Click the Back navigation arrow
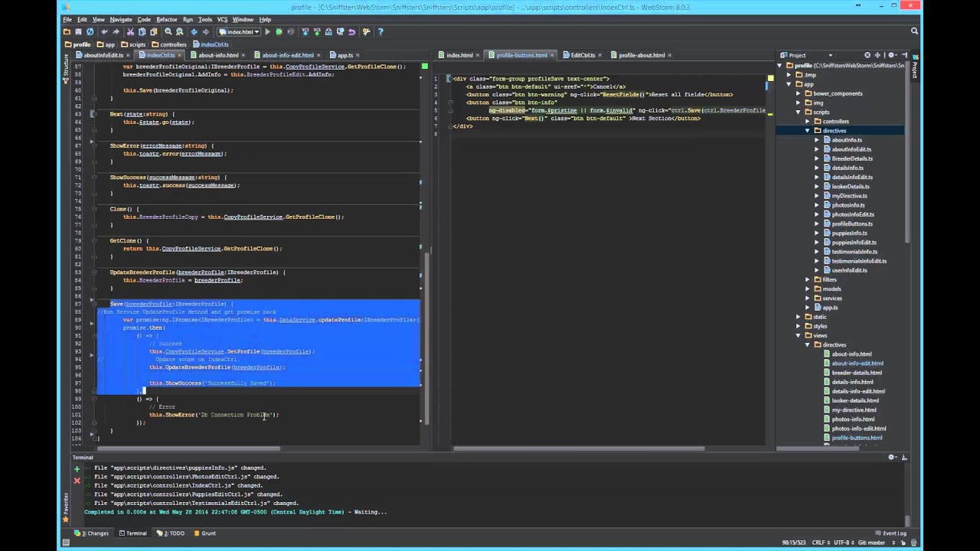980x551 pixels. (194, 31)
